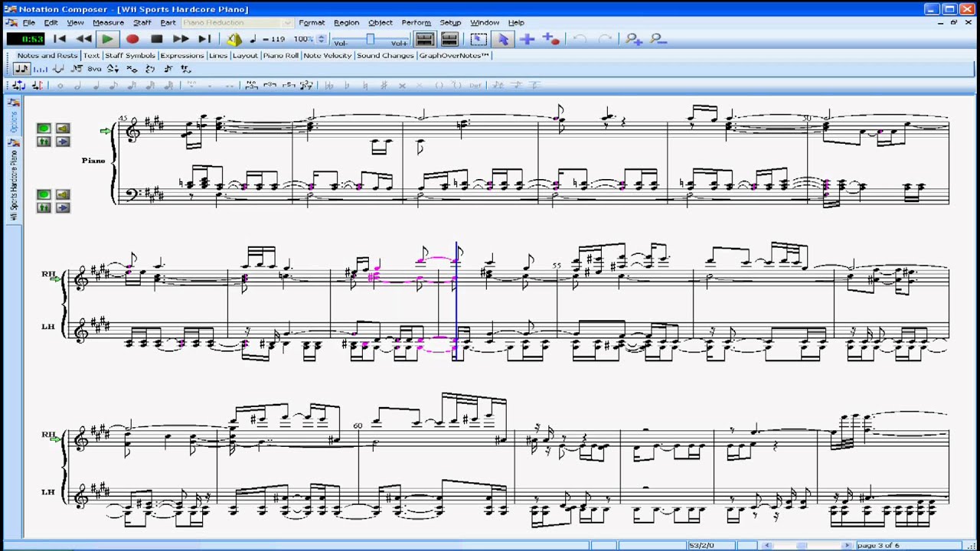Click the tempo value 119
The width and height of the screenshot is (980, 551).
pyautogui.click(x=277, y=39)
